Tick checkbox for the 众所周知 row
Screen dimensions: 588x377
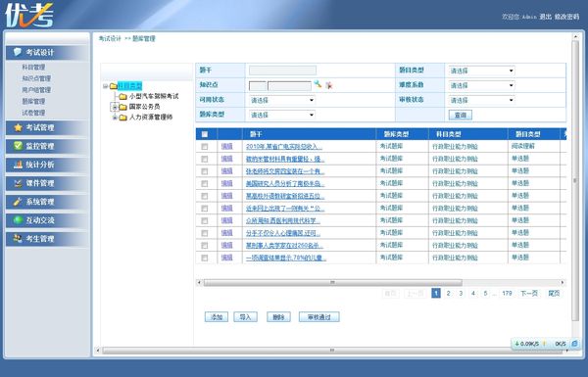point(205,220)
